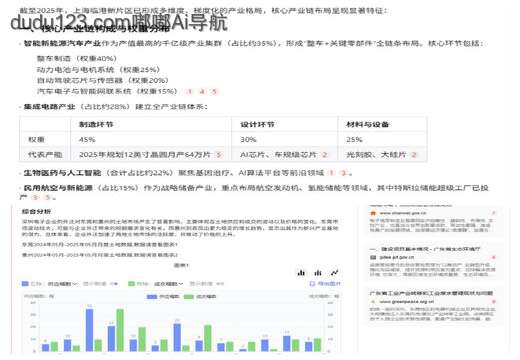Click the export image icon above the chart

(x=325, y=284)
